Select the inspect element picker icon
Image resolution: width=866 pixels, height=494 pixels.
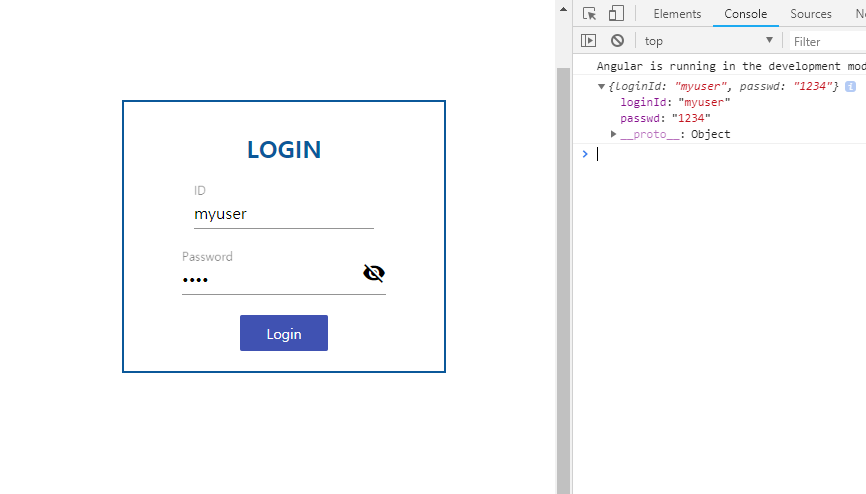tap(589, 13)
